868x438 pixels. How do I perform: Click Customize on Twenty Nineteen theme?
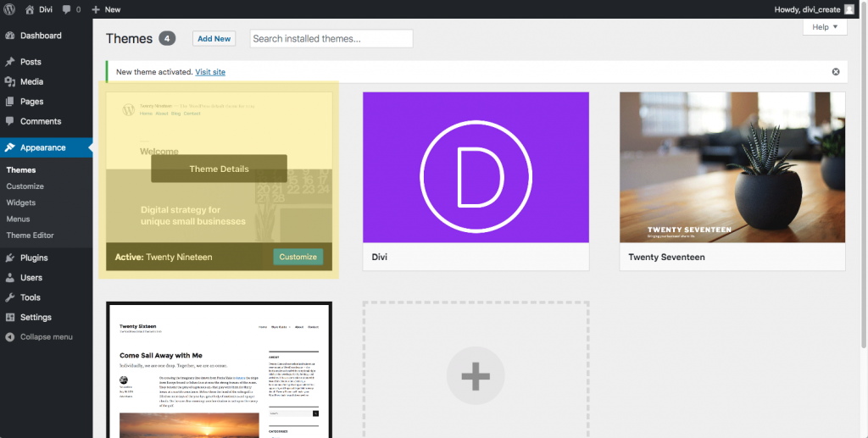298,257
